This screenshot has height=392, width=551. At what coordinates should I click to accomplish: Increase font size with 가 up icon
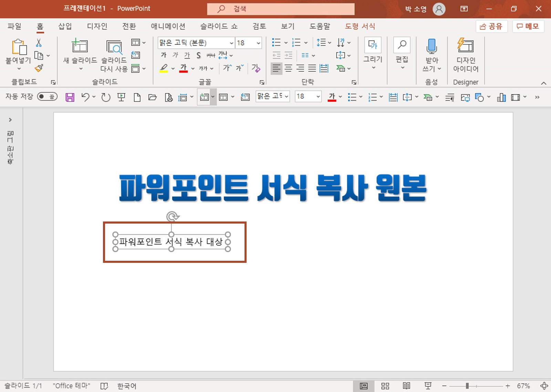tap(227, 68)
